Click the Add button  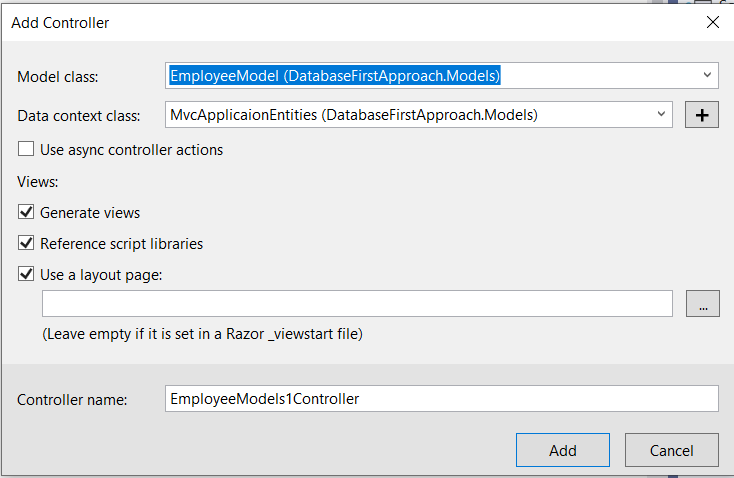click(563, 450)
